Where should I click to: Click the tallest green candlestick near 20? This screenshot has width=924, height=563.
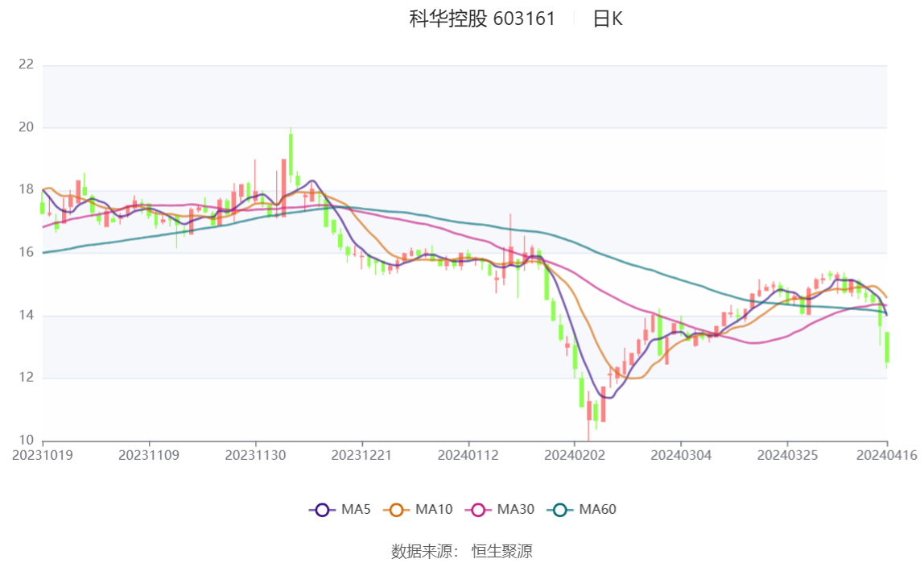click(x=291, y=153)
